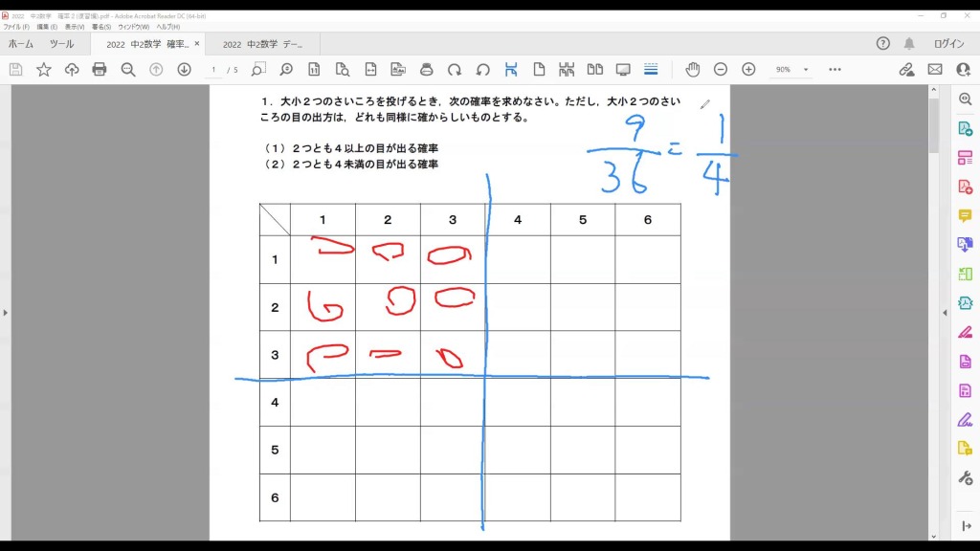Open the ファイル menu

[16, 27]
